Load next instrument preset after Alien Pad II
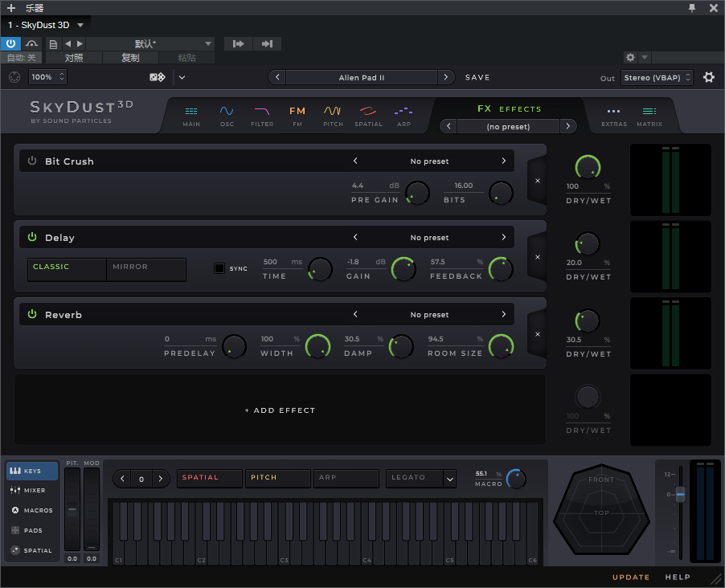 pyautogui.click(x=446, y=77)
